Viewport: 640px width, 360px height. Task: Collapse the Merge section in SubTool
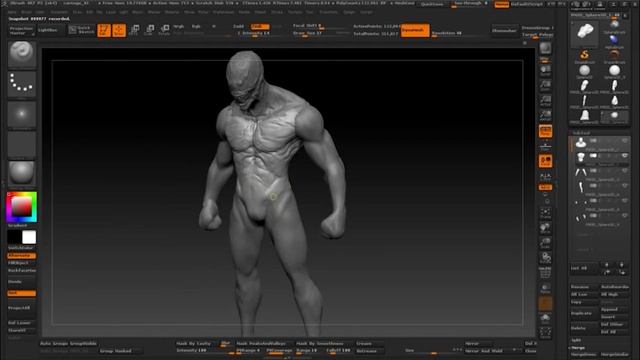578,347
